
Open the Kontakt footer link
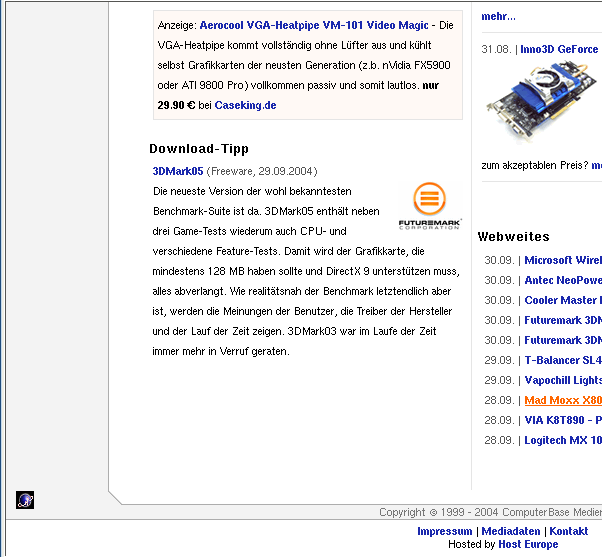pyautogui.click(x=569, y=531)
